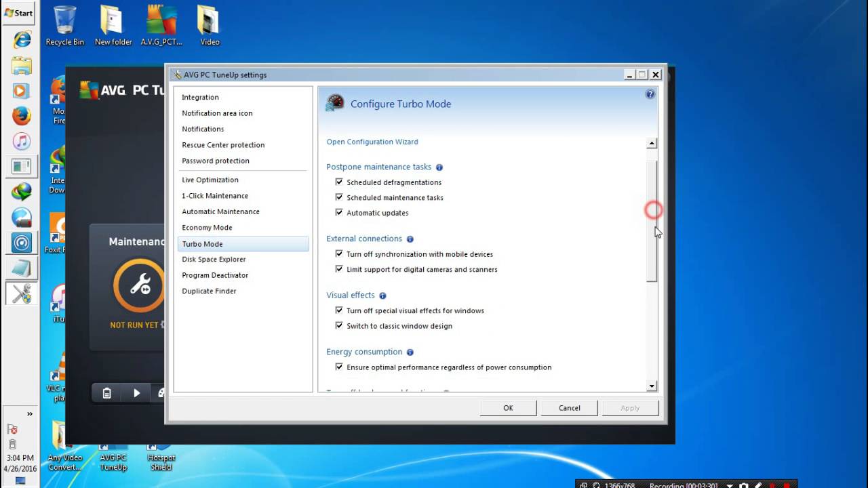Click the play arrow icon in AVG main window

coord(136,393)
